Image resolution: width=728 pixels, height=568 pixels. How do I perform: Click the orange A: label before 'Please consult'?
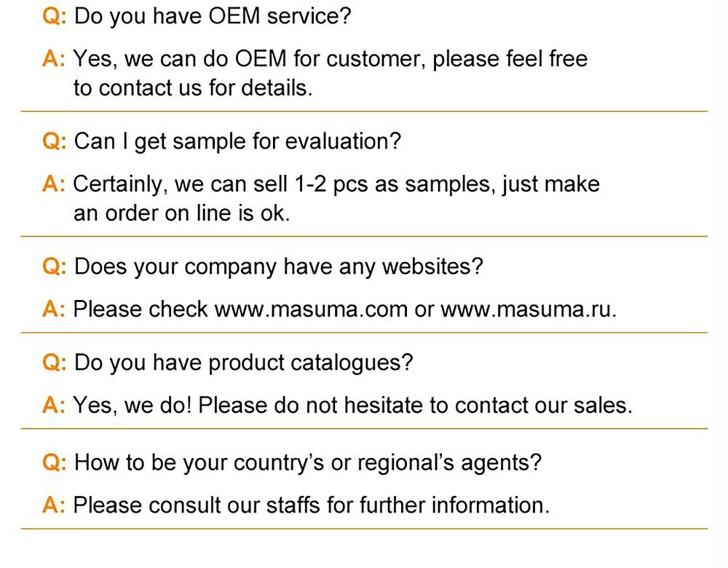click(55, 505)
